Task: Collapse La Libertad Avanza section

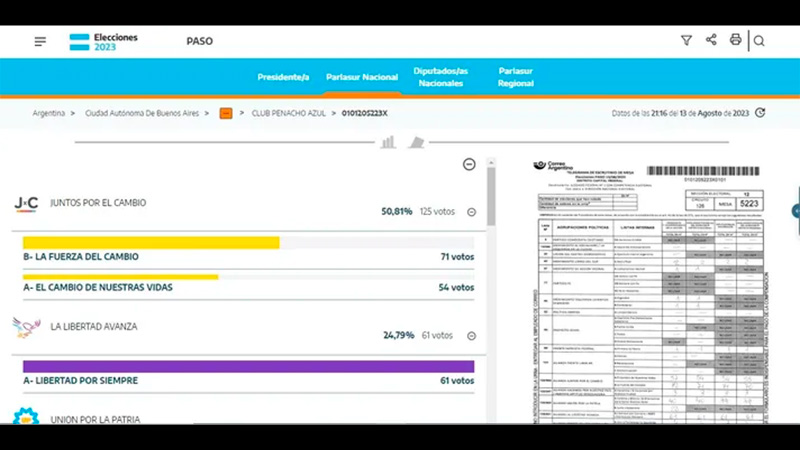Action: click(471, 336)
